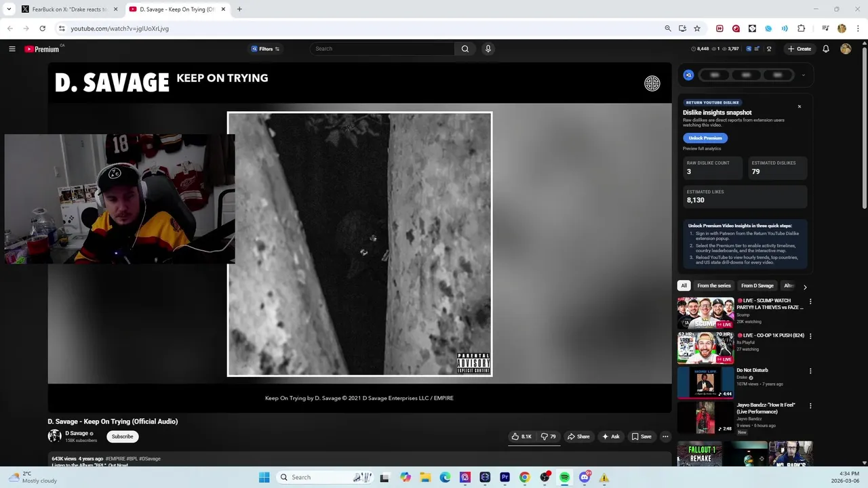Open the YouTube account avatar menu
868x488 pixels.
[x=846, y=49]
